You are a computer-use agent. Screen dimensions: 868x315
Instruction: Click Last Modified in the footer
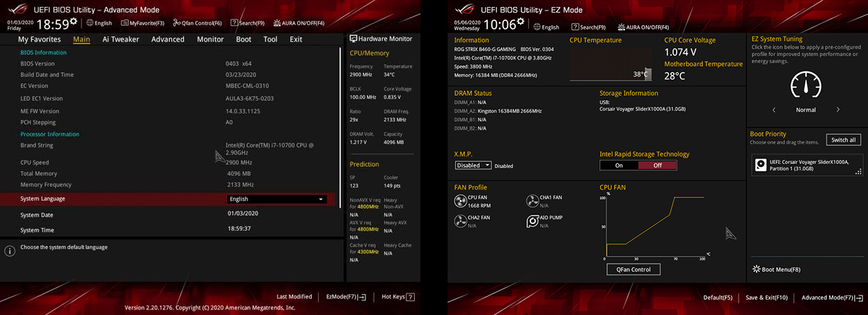click(x=294, y=297)
